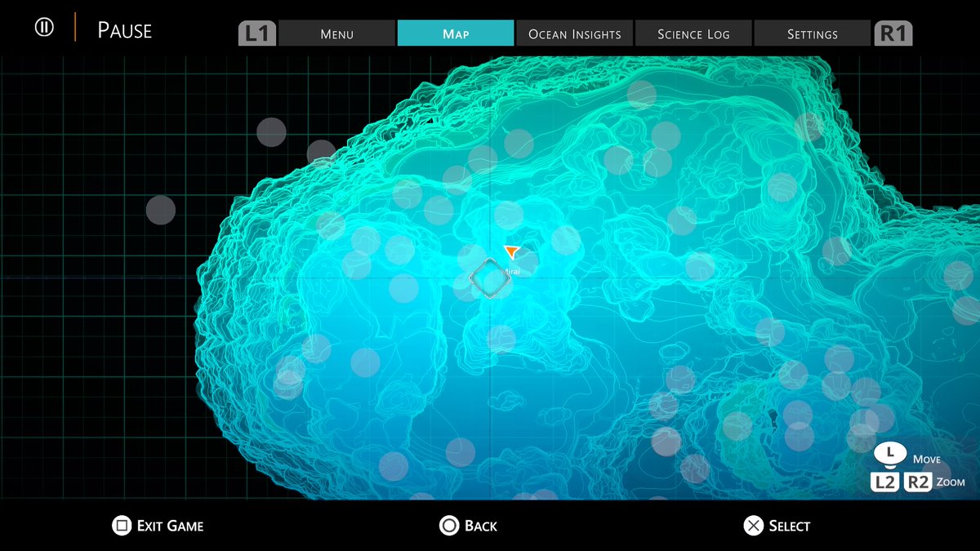Go to the Settings tab
This screenshot has height=551, width=980.
(x=813, y=33)
